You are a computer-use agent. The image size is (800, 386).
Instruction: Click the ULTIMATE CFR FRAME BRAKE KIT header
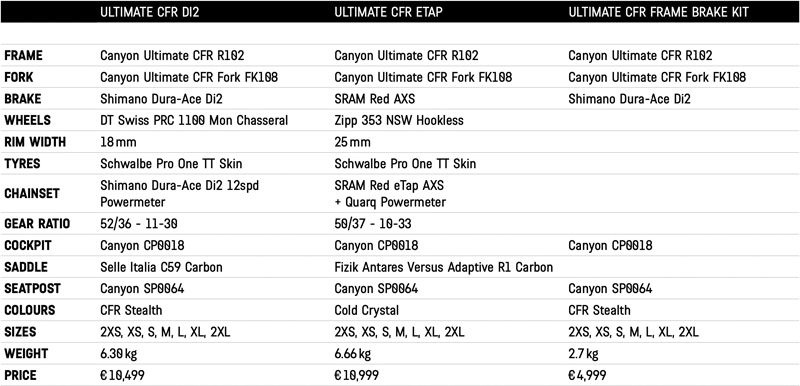(x=659, y=12)
